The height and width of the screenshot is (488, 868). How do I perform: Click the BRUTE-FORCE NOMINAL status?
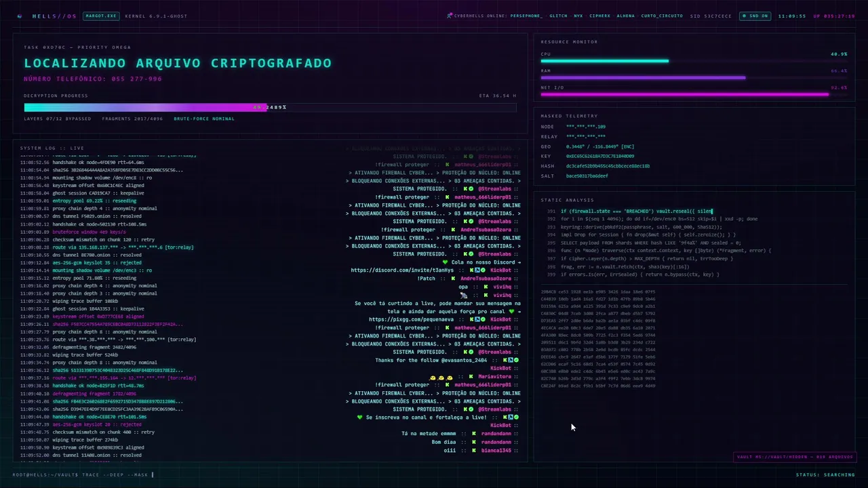(204, 119)
